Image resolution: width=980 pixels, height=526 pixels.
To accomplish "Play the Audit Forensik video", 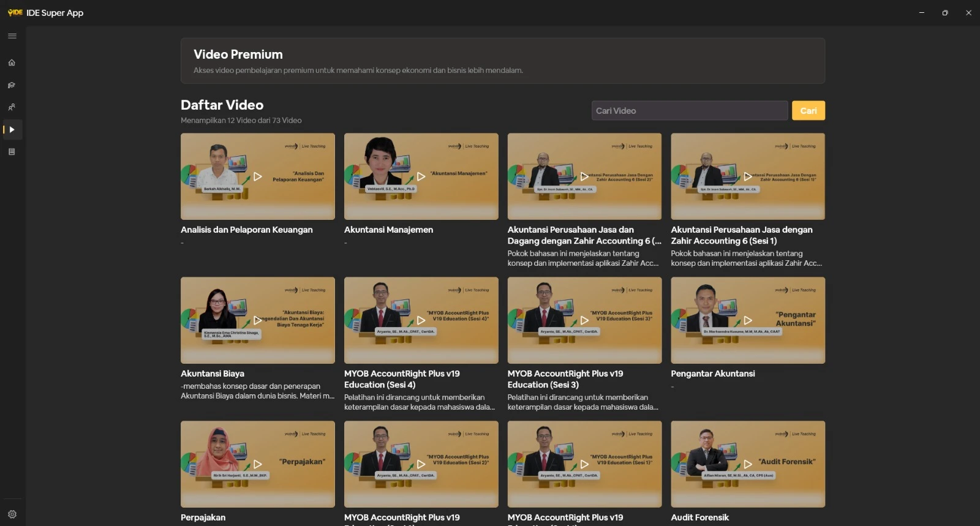I will point(748,464).
